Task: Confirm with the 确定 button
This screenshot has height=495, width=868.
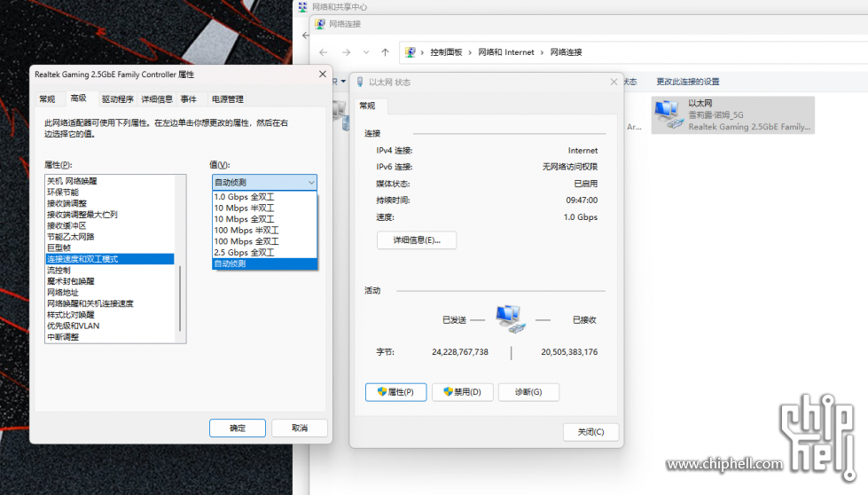Action: 238,428
